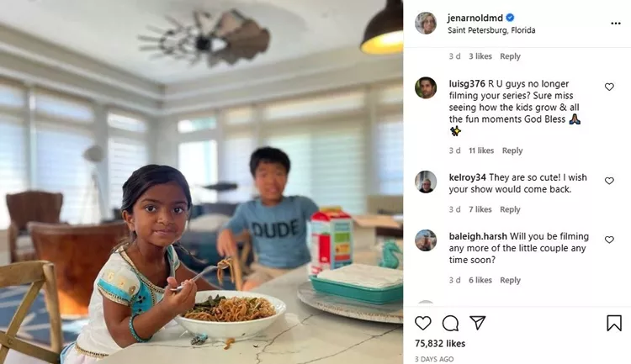Open the jenarnoldmd profile avatar

(426, 24)
